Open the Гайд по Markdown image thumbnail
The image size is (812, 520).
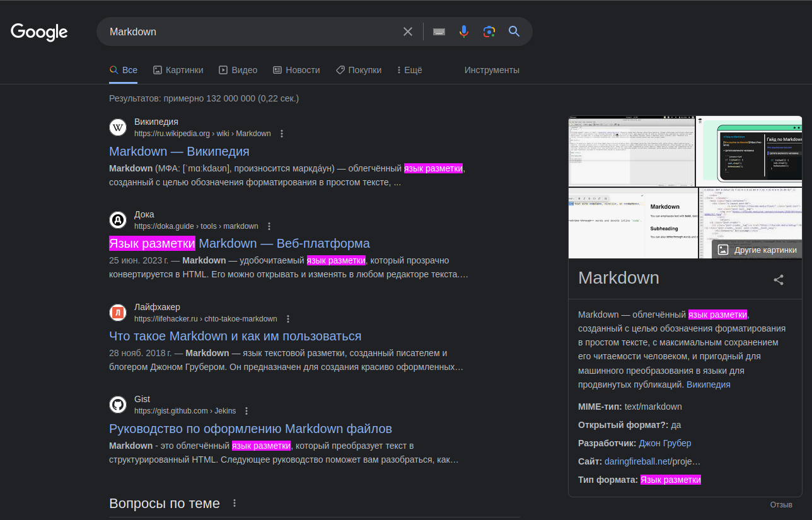(x=749, y=151)
